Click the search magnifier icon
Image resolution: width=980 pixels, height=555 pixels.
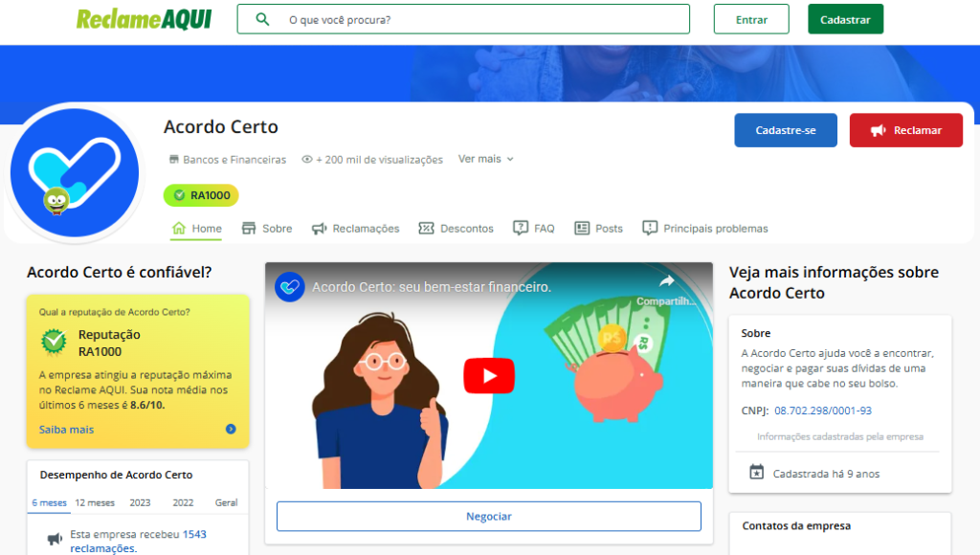click(263, 19)
